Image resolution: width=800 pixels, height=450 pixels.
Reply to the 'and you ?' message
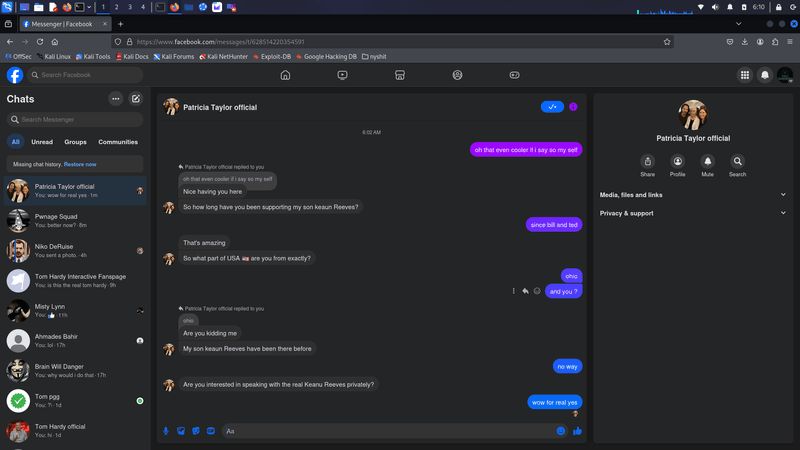coord(525,291)
